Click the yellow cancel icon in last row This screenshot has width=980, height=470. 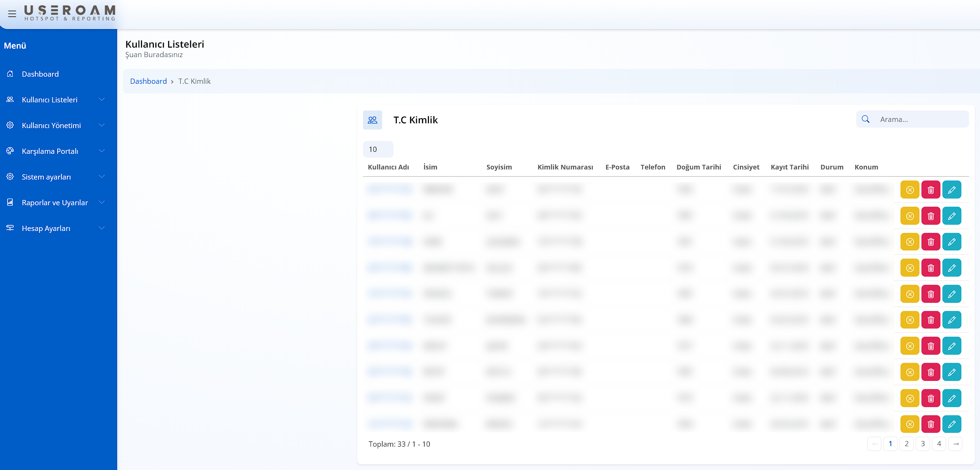tap(909, 424)
